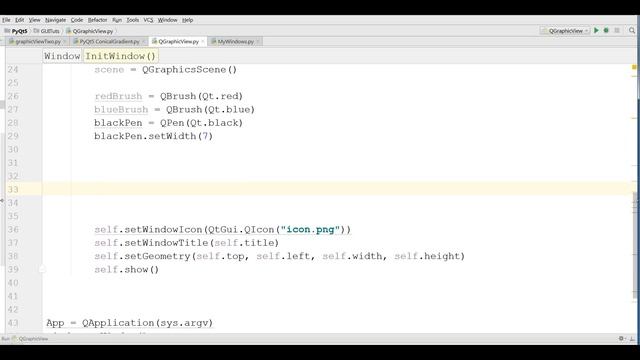Click QGraphicsScene() on line 24
This screenshot has height=360, width=640.
tap(189, 70)
